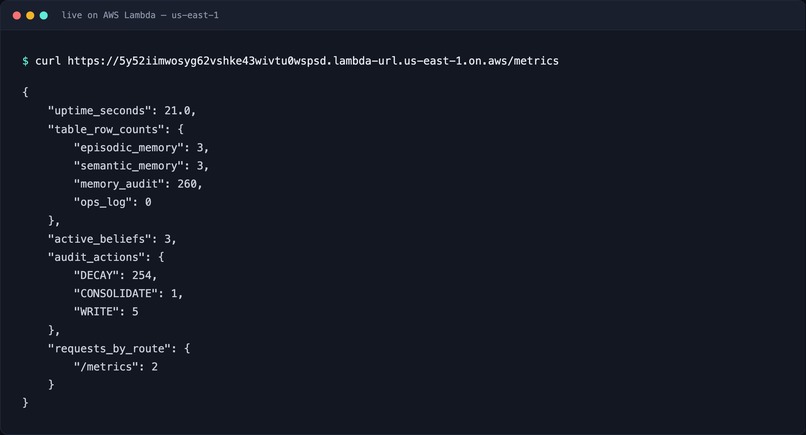Click the teal maximize window dot
Image resolution: width=806 pixels, height=435 pixels.
[44, 15]
